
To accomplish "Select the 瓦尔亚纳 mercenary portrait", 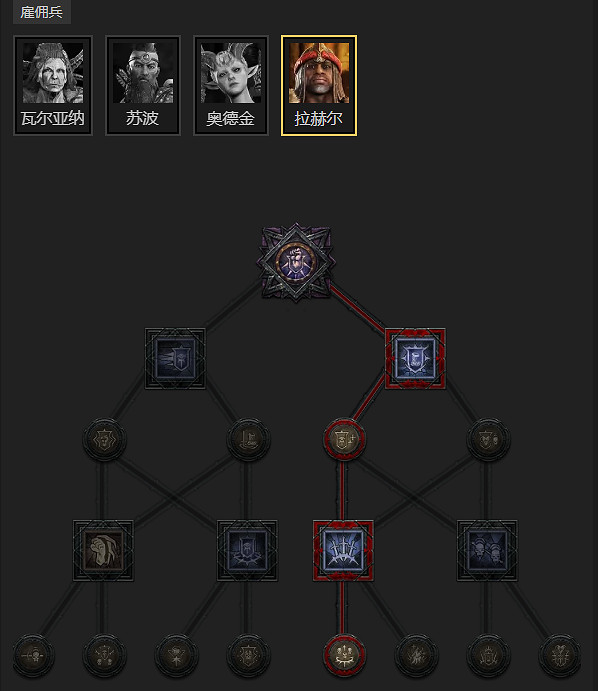I will (53, 85).
